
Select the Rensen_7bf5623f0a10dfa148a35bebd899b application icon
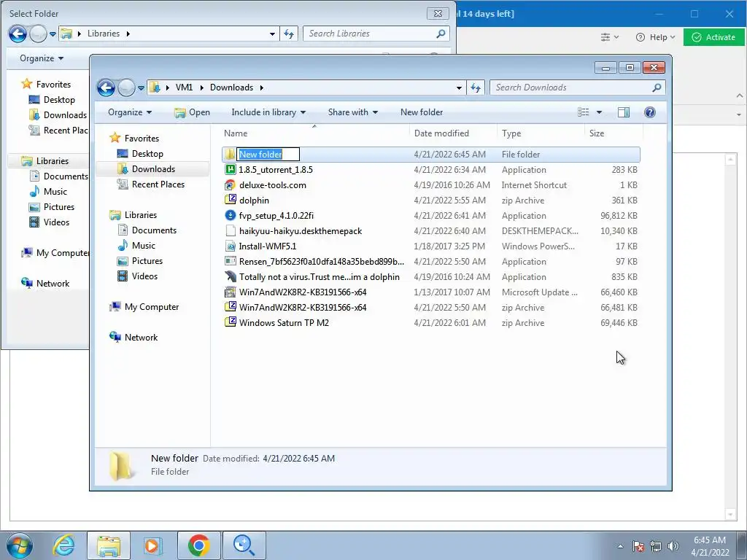click(x=231, y=262)
